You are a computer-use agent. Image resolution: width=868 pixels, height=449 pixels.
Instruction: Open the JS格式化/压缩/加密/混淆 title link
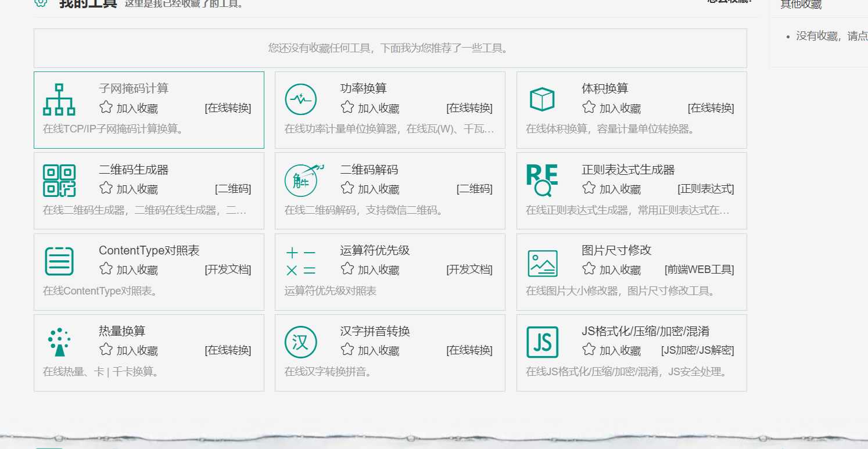coord(645,331)
